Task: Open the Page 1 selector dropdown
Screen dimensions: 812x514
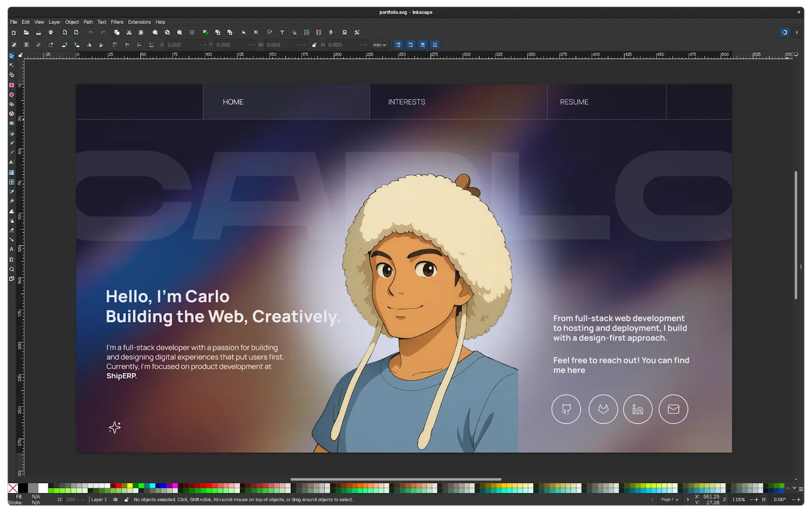Action: click(670, 500)
